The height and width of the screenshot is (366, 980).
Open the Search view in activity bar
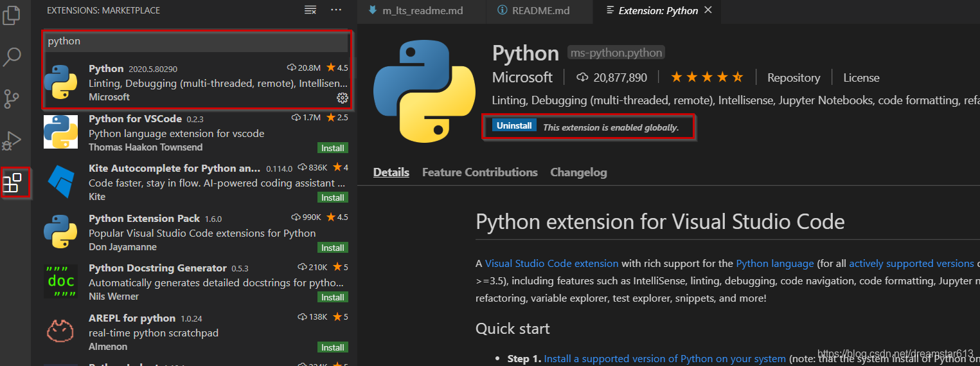(12, 58)
